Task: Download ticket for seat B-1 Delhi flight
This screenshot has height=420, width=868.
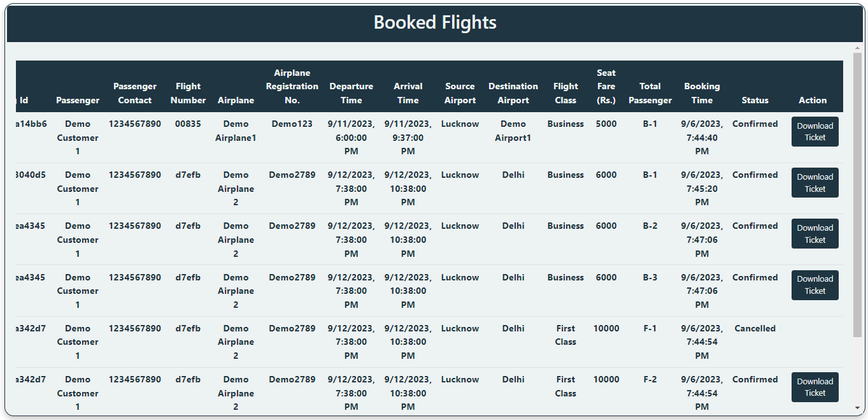Action: [815, 182]
